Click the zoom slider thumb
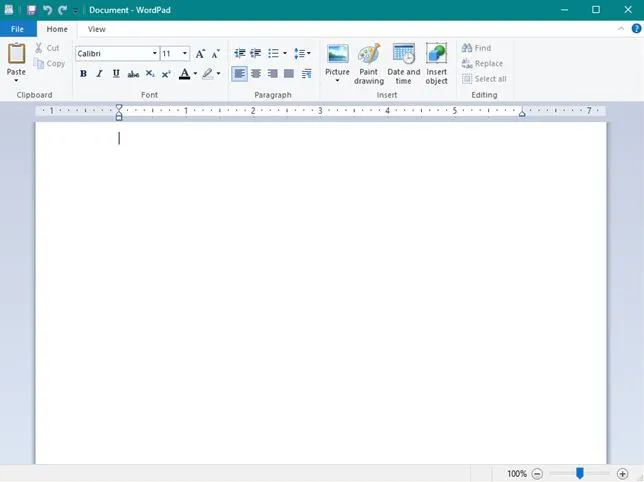 580,473
